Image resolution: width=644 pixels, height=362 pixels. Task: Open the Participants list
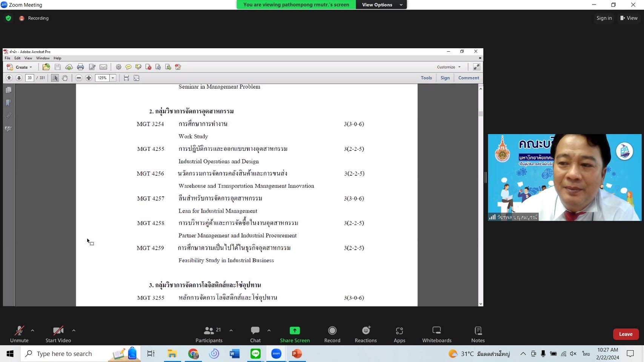pos(209,331)
